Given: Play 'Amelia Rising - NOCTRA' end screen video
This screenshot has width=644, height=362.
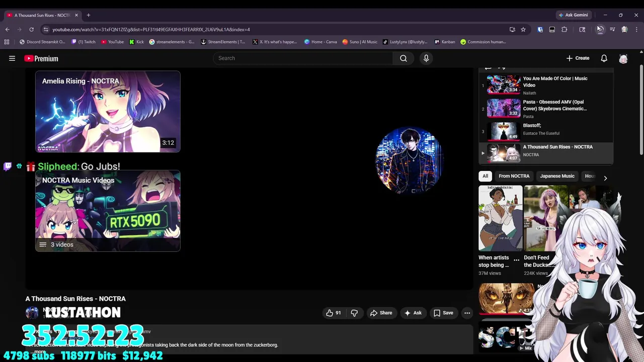Looking at the screenshot, I should click(108, 112).
